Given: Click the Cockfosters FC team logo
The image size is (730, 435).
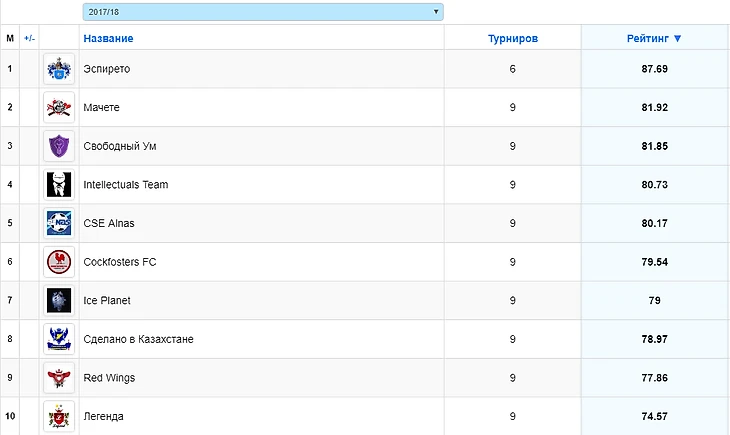Looking at the screenshot, I should (x=59, y=262).
